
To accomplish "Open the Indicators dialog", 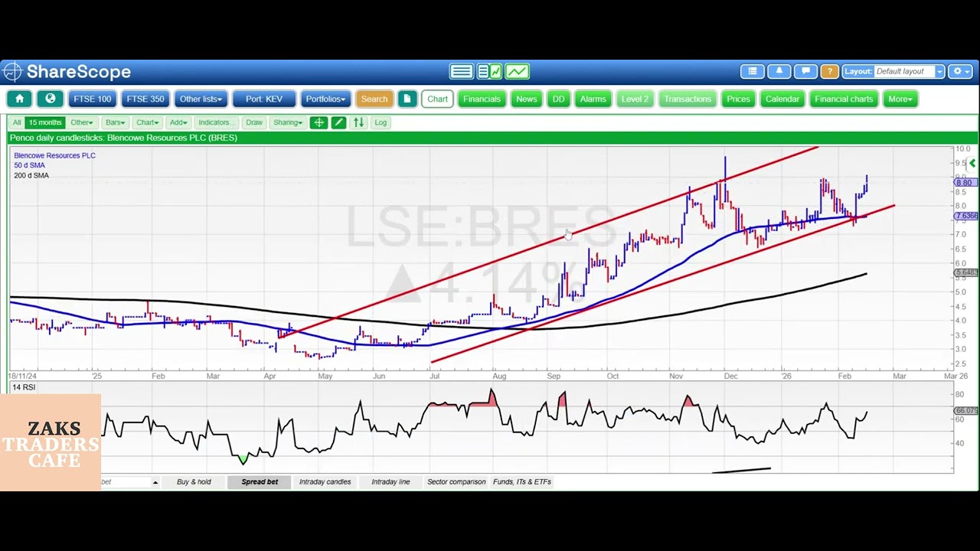I will pyautogui.click(x=216, y=122).
